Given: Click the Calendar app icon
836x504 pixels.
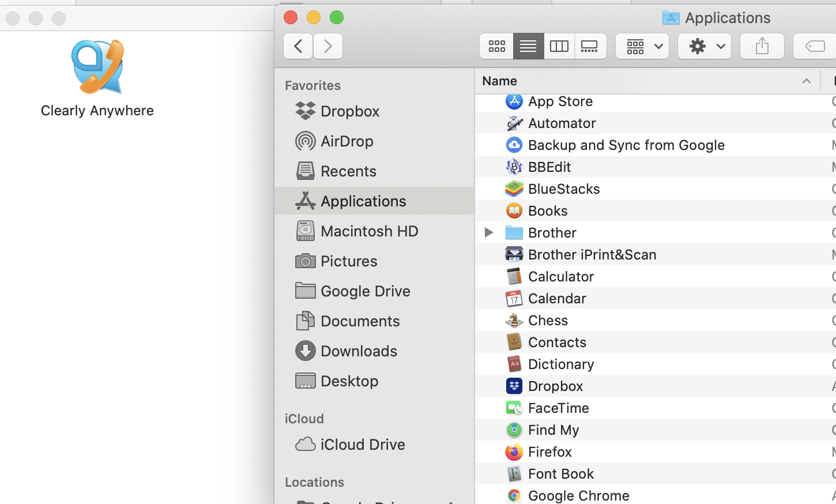Looking at the screenshot, I should 514,298.
